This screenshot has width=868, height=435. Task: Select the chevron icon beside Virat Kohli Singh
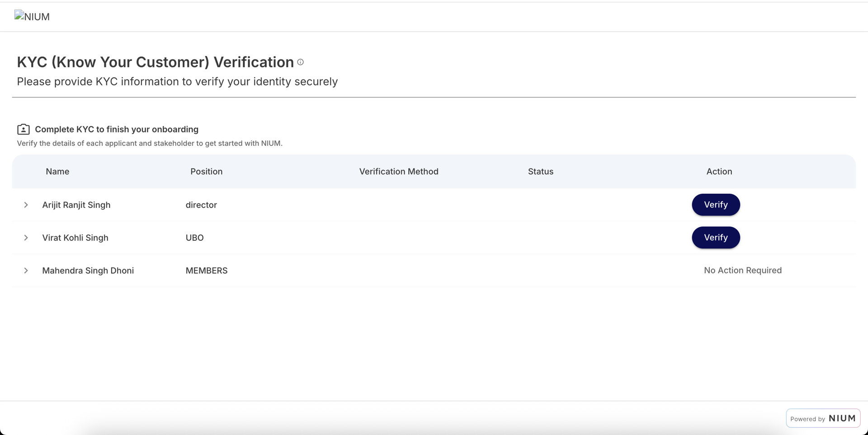click(x=26, y=238)
